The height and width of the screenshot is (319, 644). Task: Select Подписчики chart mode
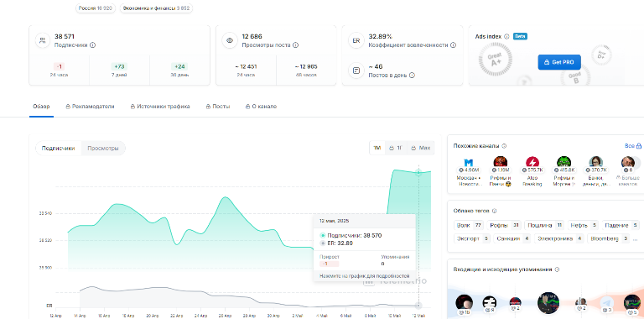59,149
